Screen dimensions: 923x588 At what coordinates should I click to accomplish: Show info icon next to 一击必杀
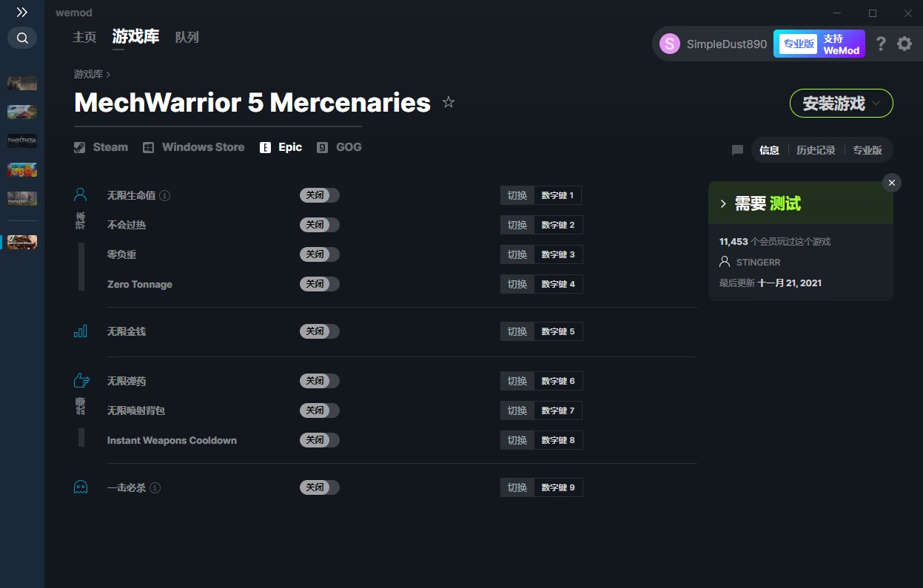(155, 487)
